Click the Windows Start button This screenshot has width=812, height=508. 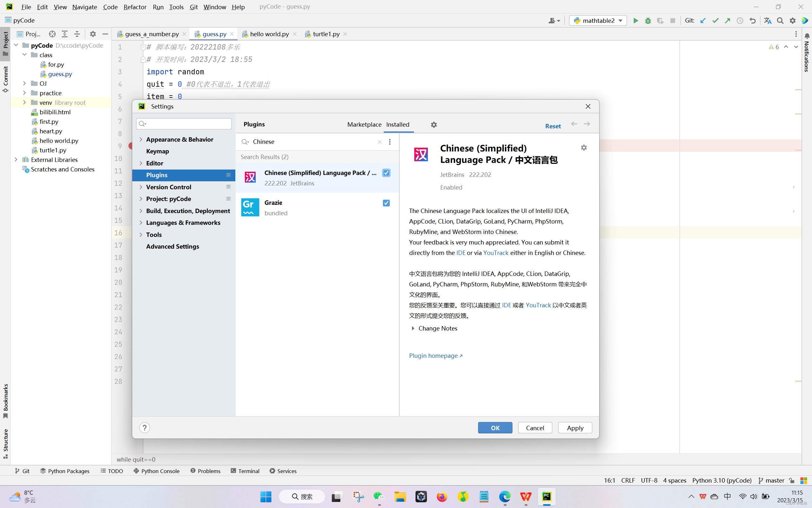pos(266,496)
